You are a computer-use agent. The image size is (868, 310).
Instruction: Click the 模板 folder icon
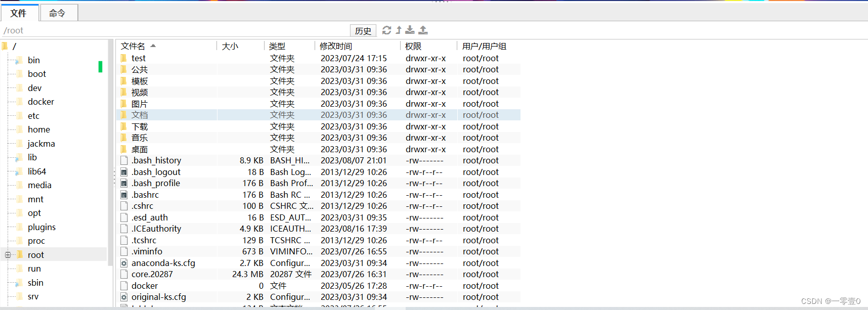pyautogui.click(x=124, y=81)
